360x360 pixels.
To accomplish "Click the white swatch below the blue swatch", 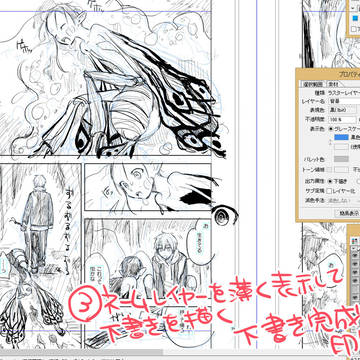I will (341, 147).
